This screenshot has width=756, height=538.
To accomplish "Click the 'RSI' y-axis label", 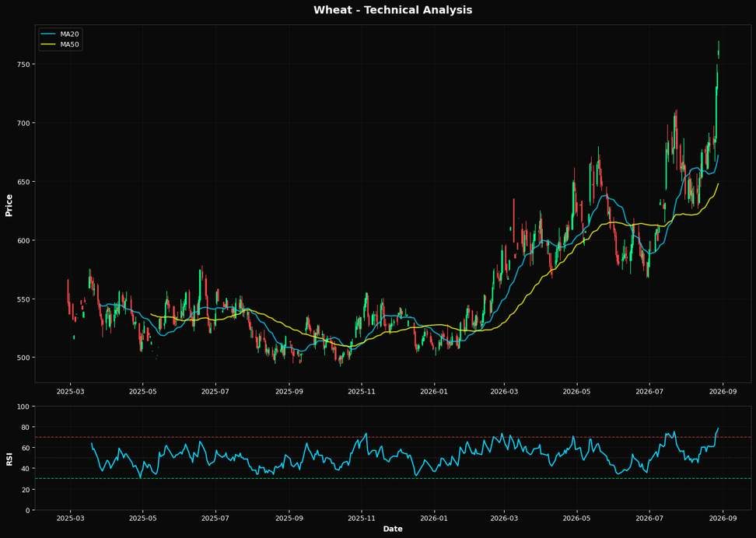I will 9,459.
